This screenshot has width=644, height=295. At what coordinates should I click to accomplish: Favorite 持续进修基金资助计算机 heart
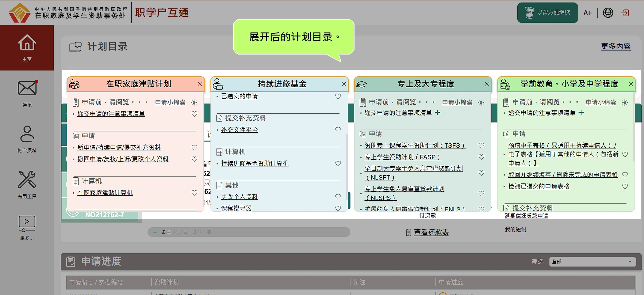pyautogui.click(x=338, y=164)
